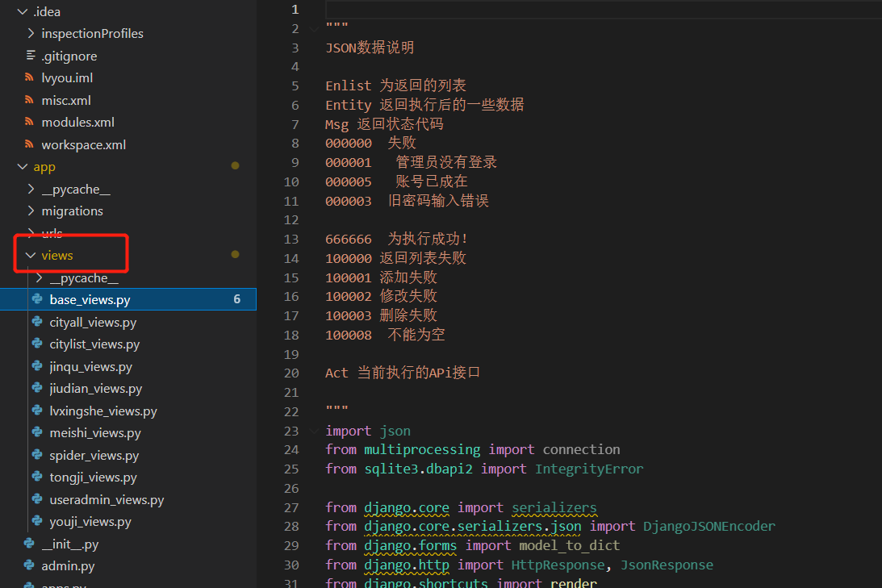Click the tongji_views.py Python icon
The height and width of the screenshot is (588, 882).
pos(38,477)
